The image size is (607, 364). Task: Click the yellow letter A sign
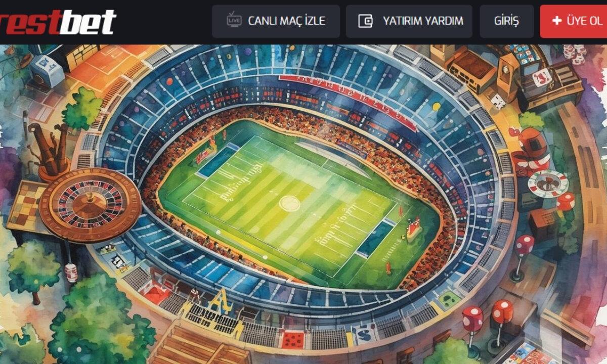coord(221,302)
